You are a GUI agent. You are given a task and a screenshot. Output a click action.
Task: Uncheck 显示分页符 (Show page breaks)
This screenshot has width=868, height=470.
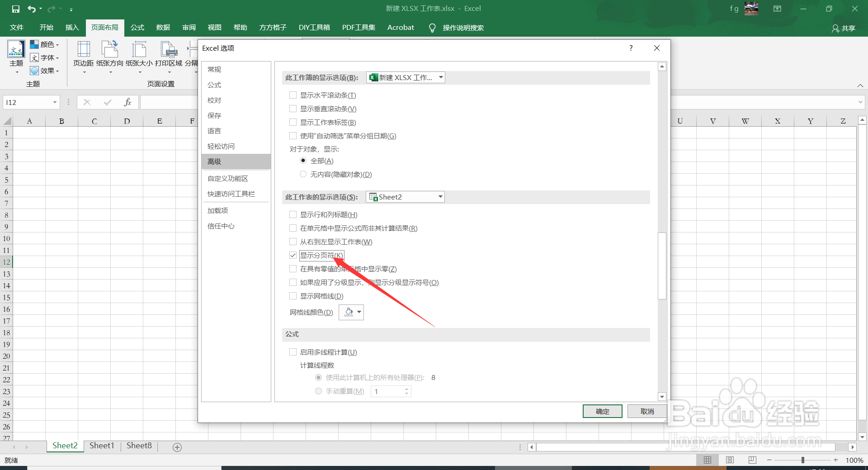(292, 255)
